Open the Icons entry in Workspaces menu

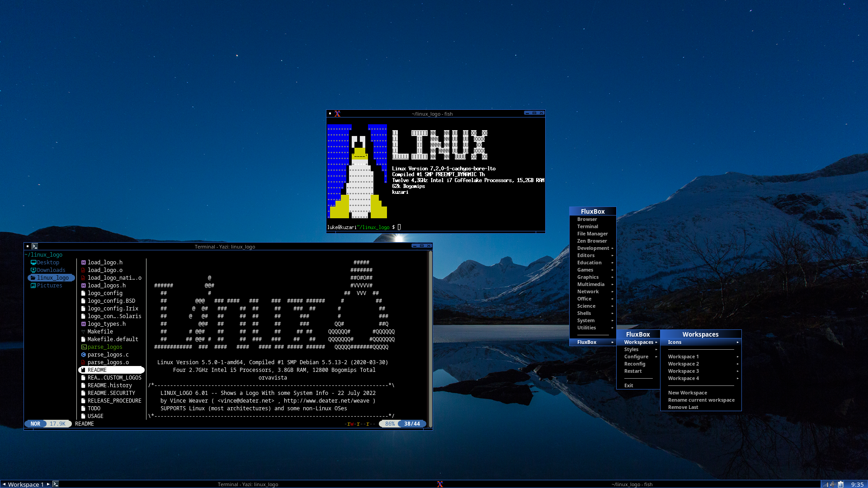click(701, 342)
